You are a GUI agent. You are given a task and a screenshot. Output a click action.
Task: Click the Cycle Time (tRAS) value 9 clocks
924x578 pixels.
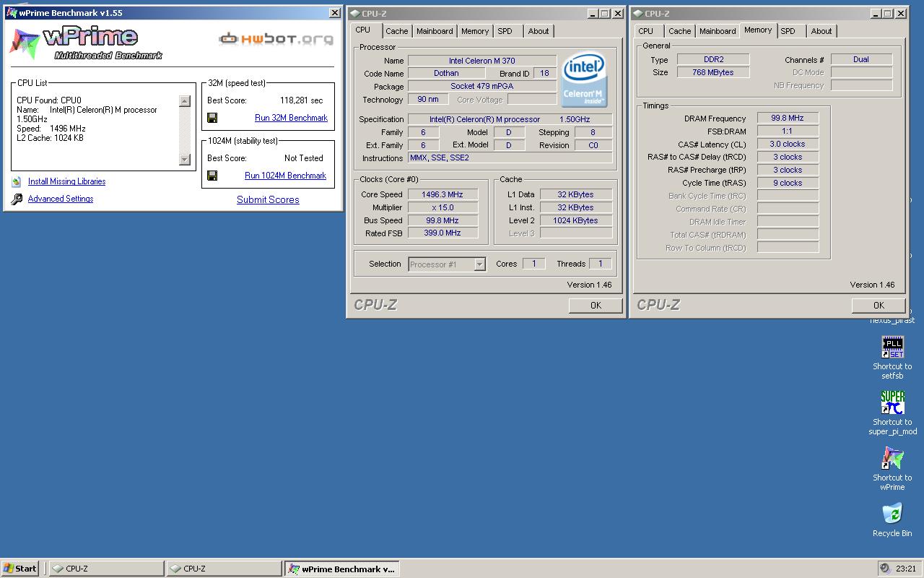[787, 183]
